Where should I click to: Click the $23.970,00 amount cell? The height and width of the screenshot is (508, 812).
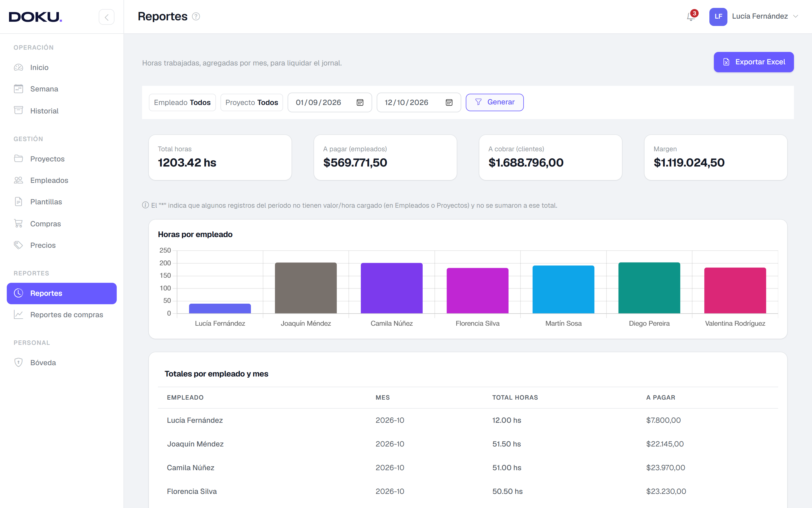coord(666,468)
